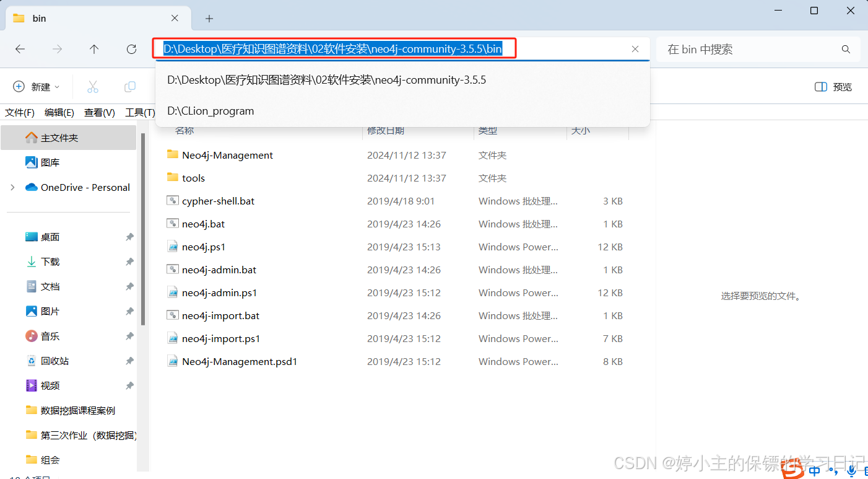This screenshot has height=479, width=868.
Task: Open the Tools (工具) menu
Action: pyautogui.click(x=140, y=112)
